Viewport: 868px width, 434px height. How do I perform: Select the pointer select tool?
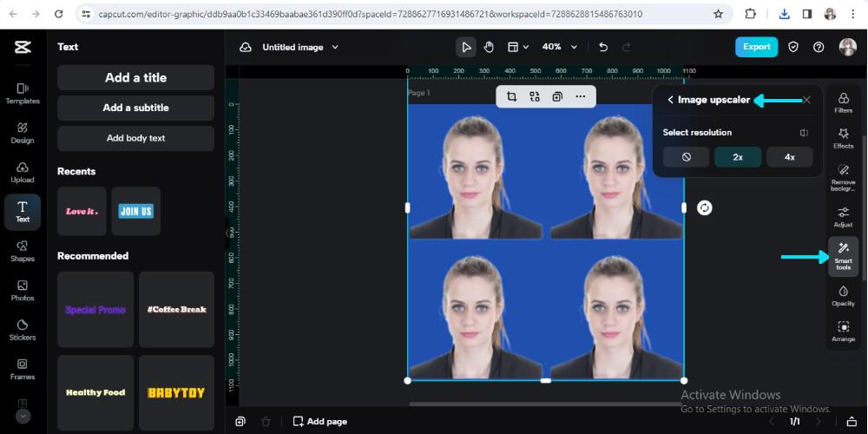click(x=466, y=47)
